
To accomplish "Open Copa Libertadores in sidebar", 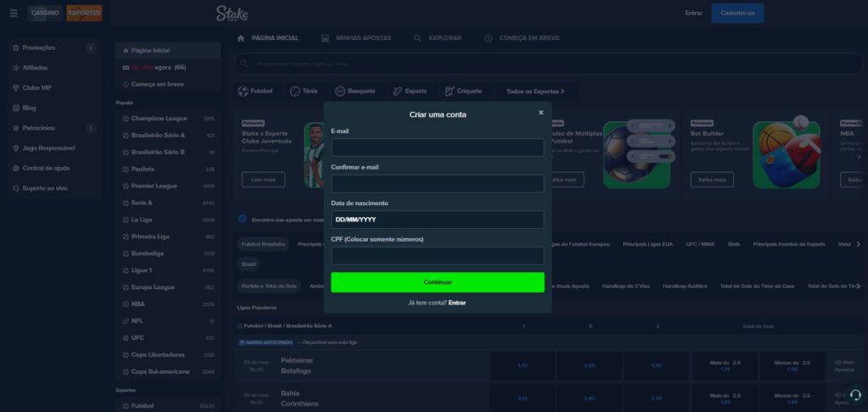I will (168, 355).
